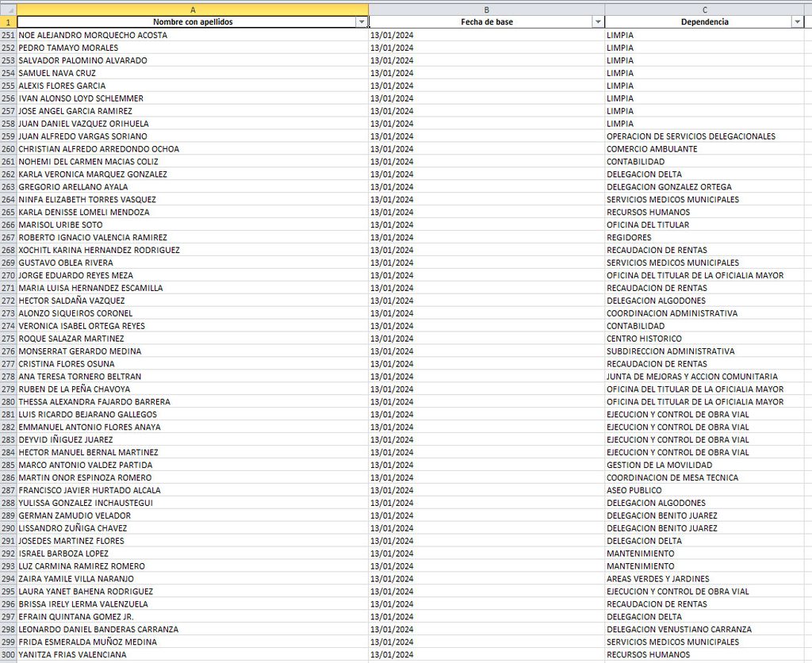812x663 pixels.
Task: Select DELEGACION VENUSTIANO CARRANZA cell
Action: [704, 630]
